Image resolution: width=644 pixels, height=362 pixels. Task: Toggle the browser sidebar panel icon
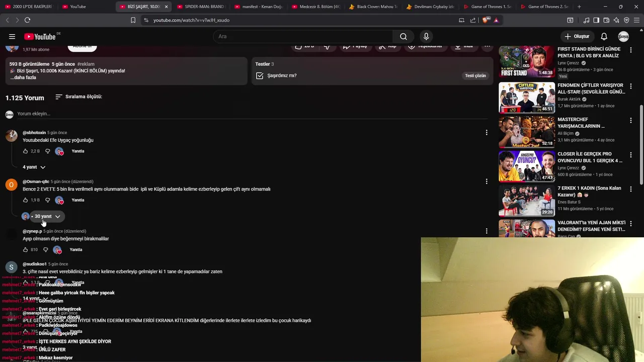pos(596,20)
